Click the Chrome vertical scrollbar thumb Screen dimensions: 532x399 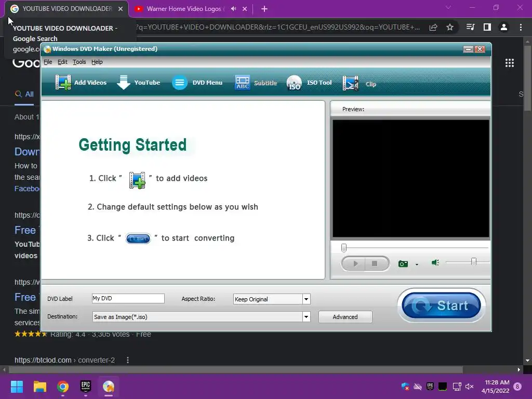click(527, 78)
